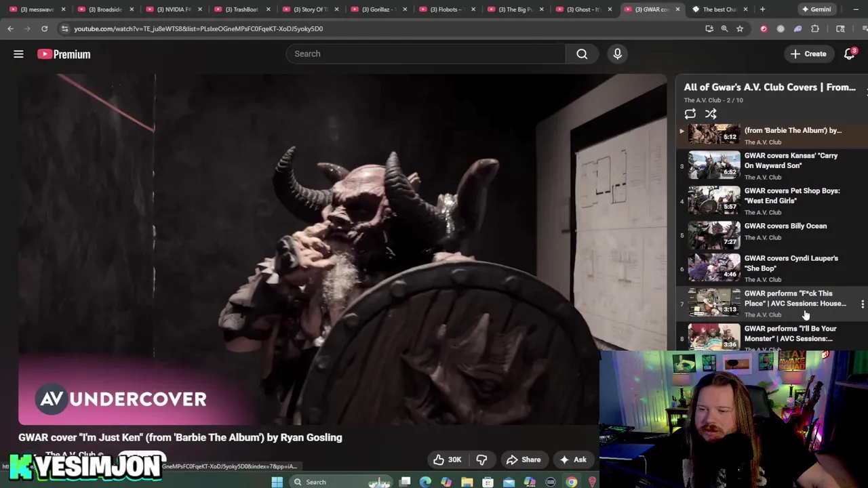The width and height of the screenshot is (868, 488).
Task: Open File Explorer from taskbar
Action: 467,482
